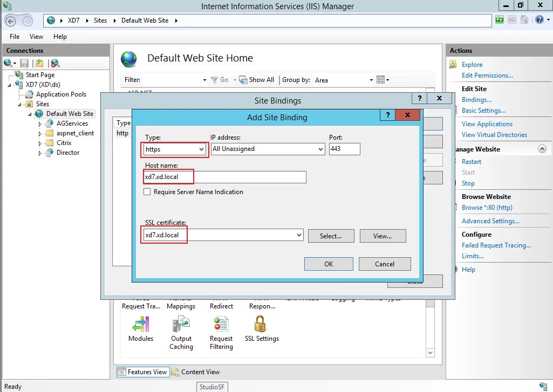Open the Help menu
The height and width of the screenshot is (392, 553).
60,37
